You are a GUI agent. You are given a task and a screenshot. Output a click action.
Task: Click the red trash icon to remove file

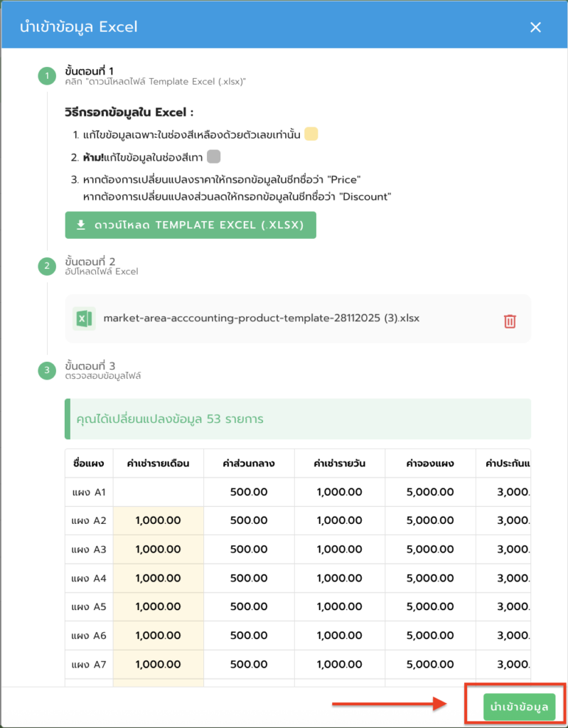510,321
